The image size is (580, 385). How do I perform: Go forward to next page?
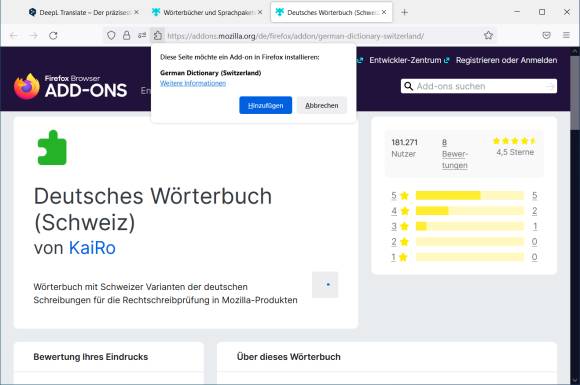34,36
